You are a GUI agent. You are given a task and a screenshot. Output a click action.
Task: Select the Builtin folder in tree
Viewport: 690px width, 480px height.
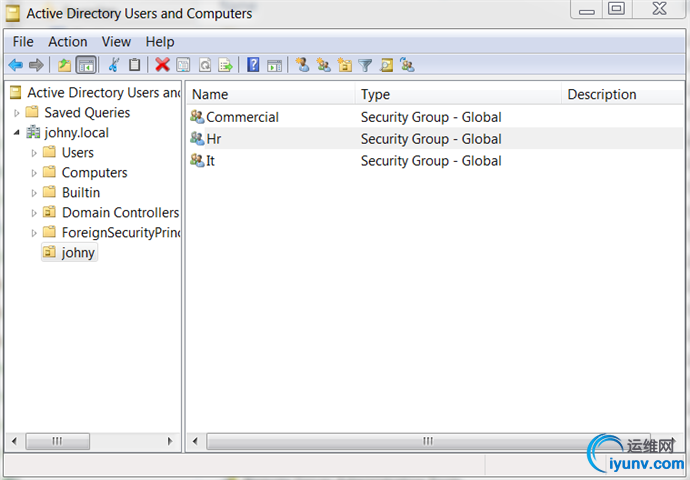click(x=81, y=193)
